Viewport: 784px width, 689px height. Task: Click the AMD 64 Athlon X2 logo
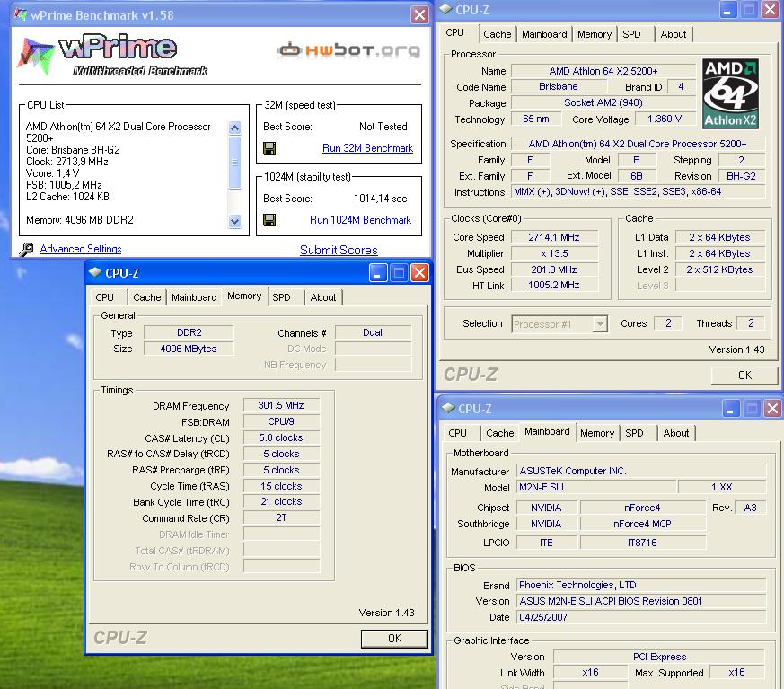(x=730, y=94)
